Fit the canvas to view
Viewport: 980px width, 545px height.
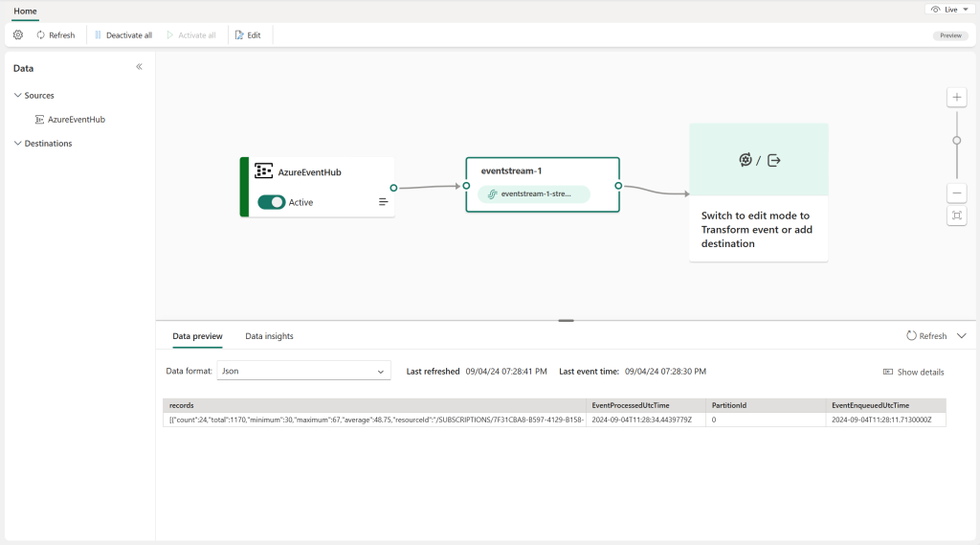point(957,216)
